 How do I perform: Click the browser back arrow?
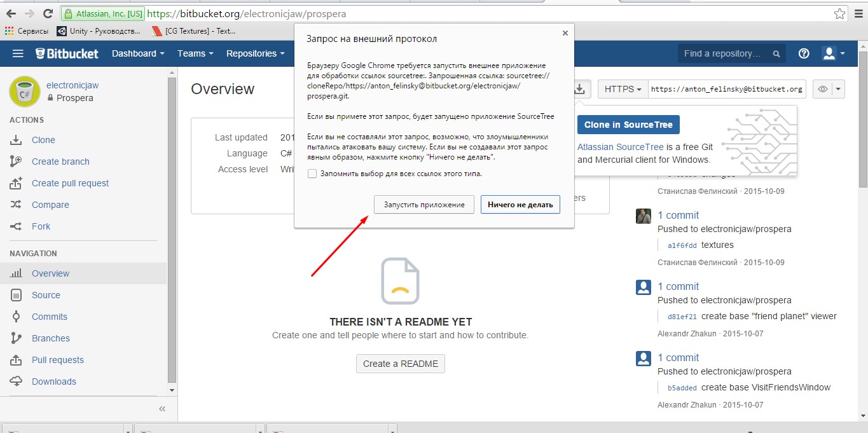tap(10, 13)
